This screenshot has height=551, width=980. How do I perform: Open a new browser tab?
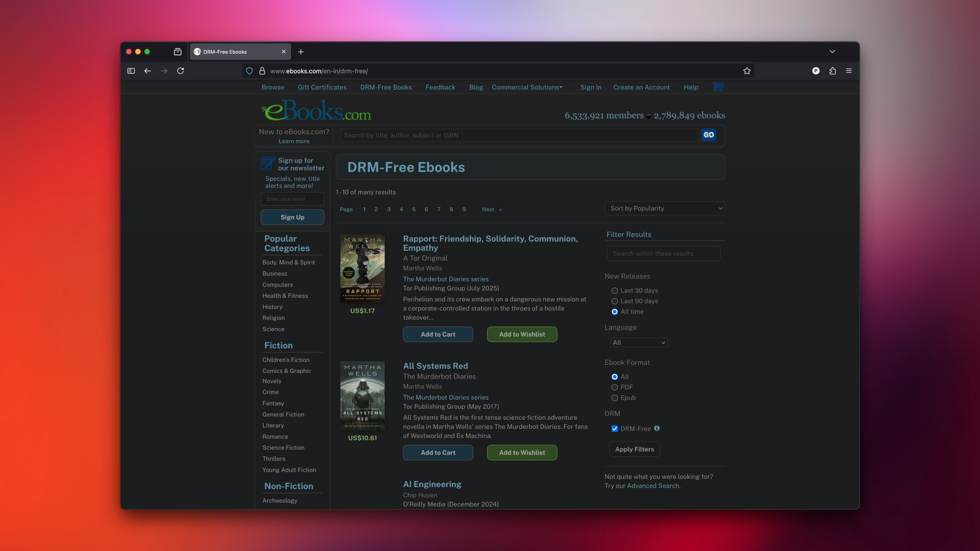[301, 52]
